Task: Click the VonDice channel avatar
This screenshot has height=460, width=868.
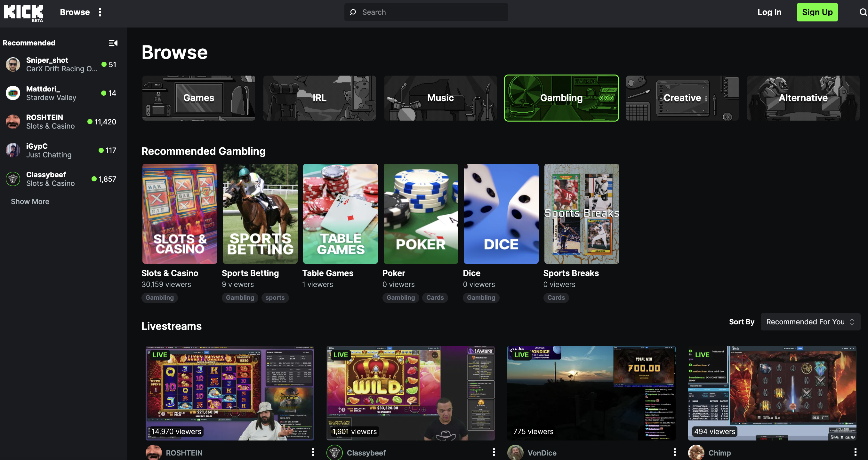Action: (x=515, y=452)
